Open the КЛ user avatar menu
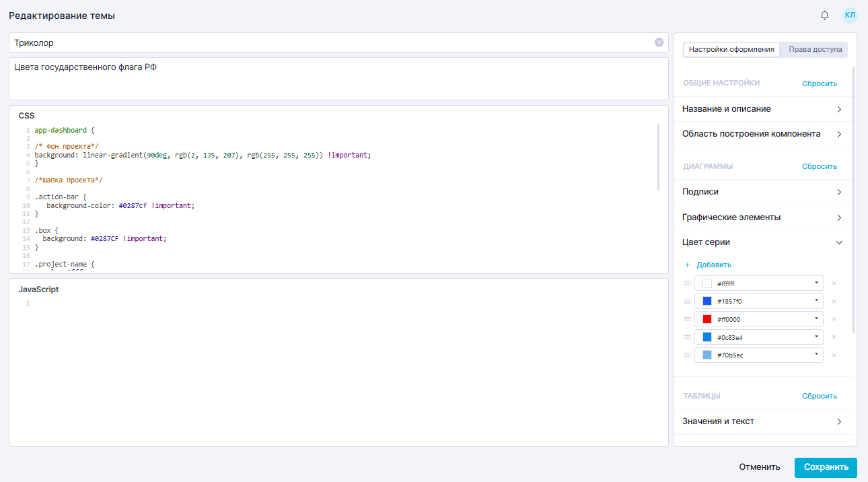Image resolution: width=868 pixels, height=482 pixels. pos(851,15)
